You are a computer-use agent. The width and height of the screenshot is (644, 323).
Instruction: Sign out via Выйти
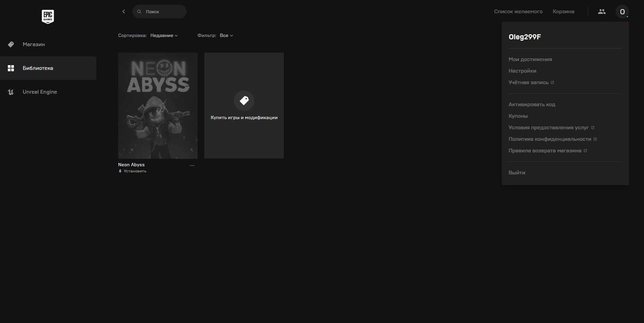517,173
